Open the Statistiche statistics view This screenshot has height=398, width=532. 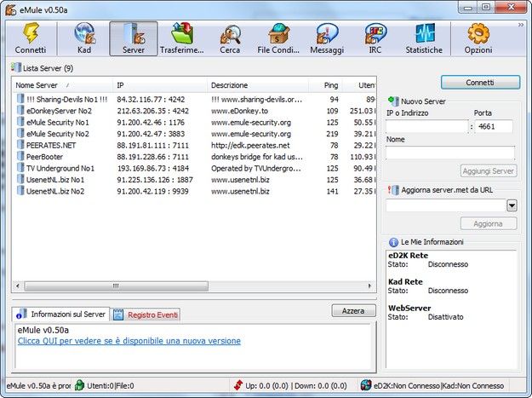pyautogui.click(x=424, y=38)
